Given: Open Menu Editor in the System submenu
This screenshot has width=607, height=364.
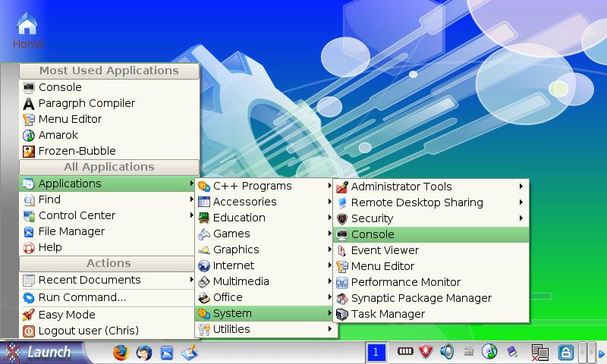Looking at the screenshot, I should click(431, 266).
